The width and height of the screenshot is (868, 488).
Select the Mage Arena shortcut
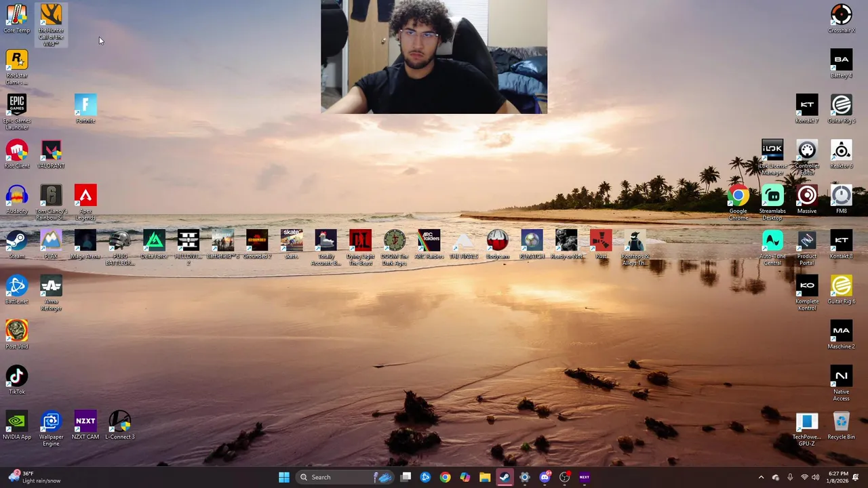[85, 245]
